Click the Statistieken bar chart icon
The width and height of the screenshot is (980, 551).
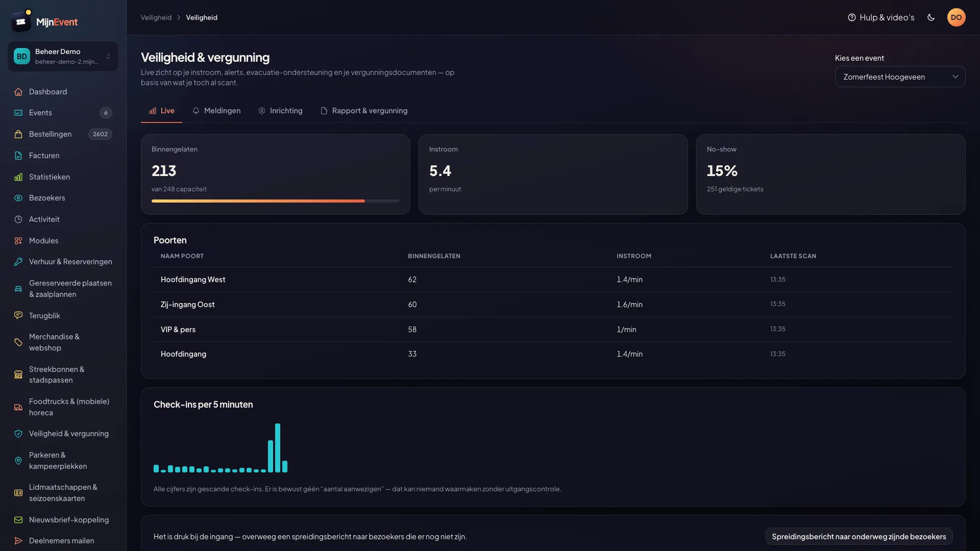coord(18,177)
